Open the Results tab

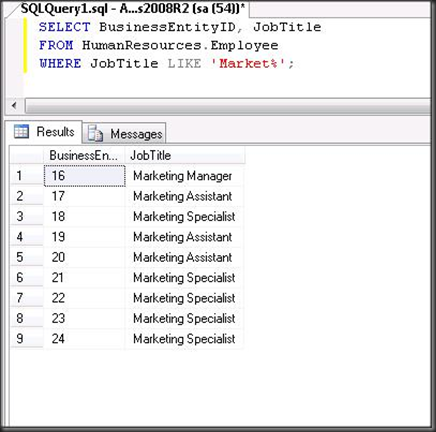pyautogui.click(x=44, y=132)
